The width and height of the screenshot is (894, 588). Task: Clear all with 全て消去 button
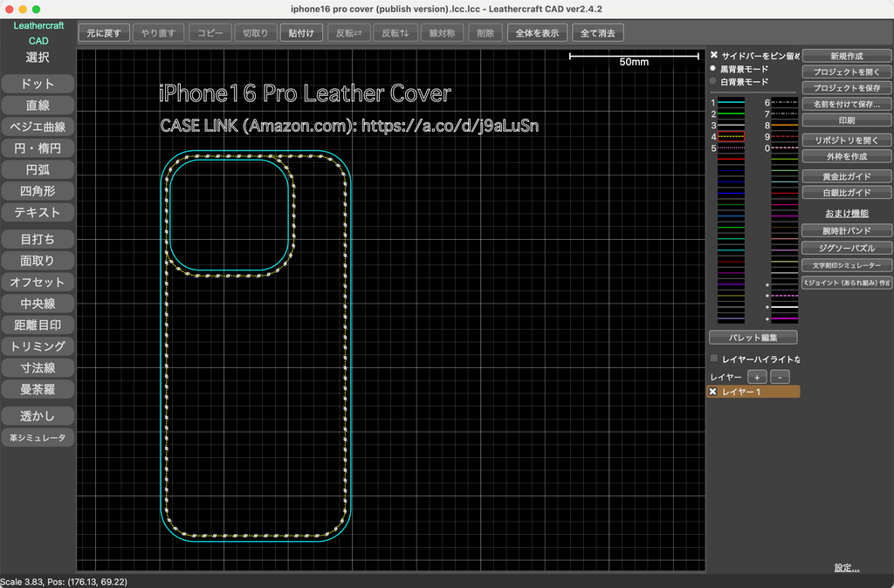click(597, 33)
